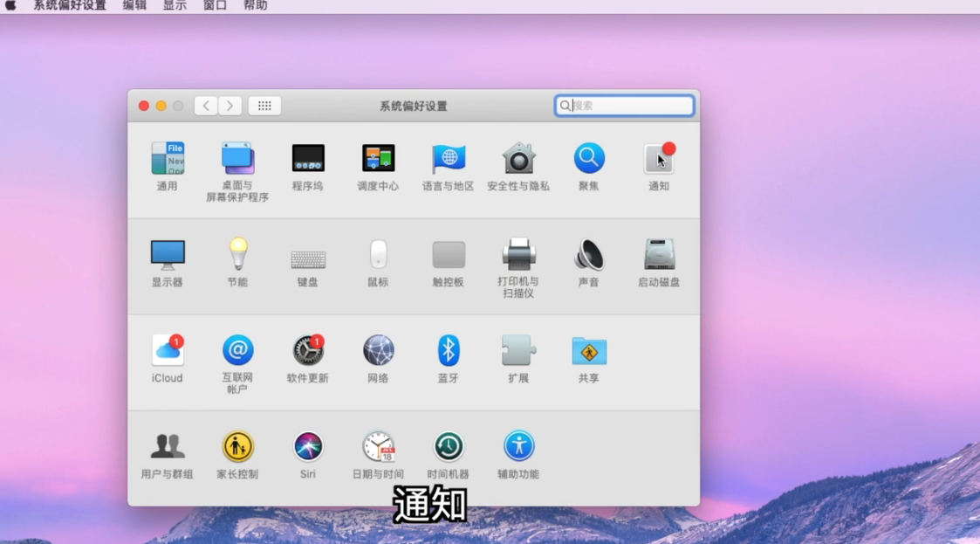Open the 网络 (Network) preferences
980x544 pixels.
coord(378,350)
